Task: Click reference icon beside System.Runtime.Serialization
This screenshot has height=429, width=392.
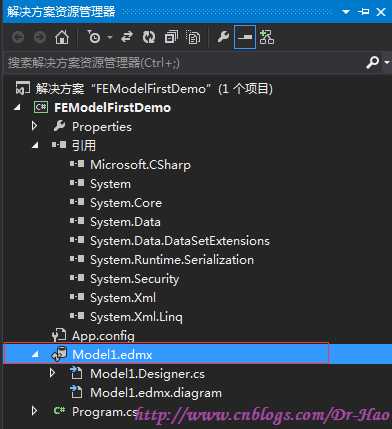Action: point(77,259)
